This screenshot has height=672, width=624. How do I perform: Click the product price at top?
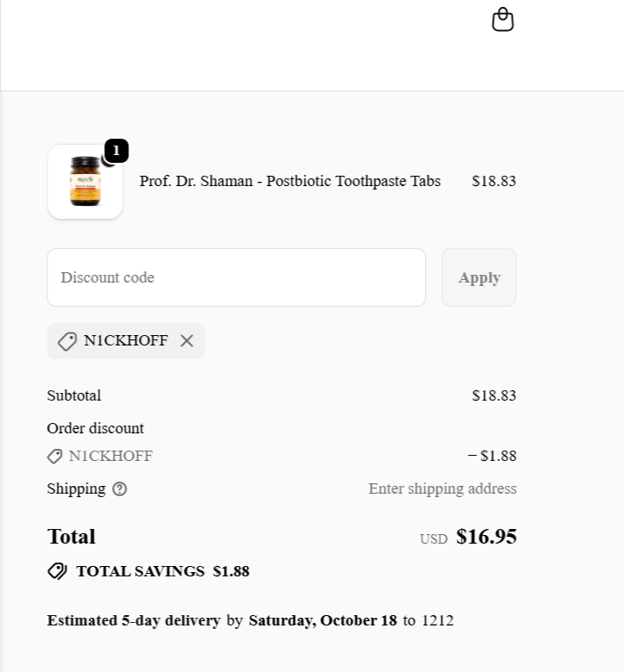coord(494,181)
